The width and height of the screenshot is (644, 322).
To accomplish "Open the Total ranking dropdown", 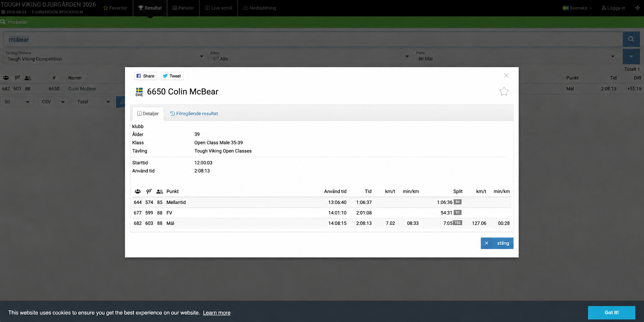I will click(94, 102).
